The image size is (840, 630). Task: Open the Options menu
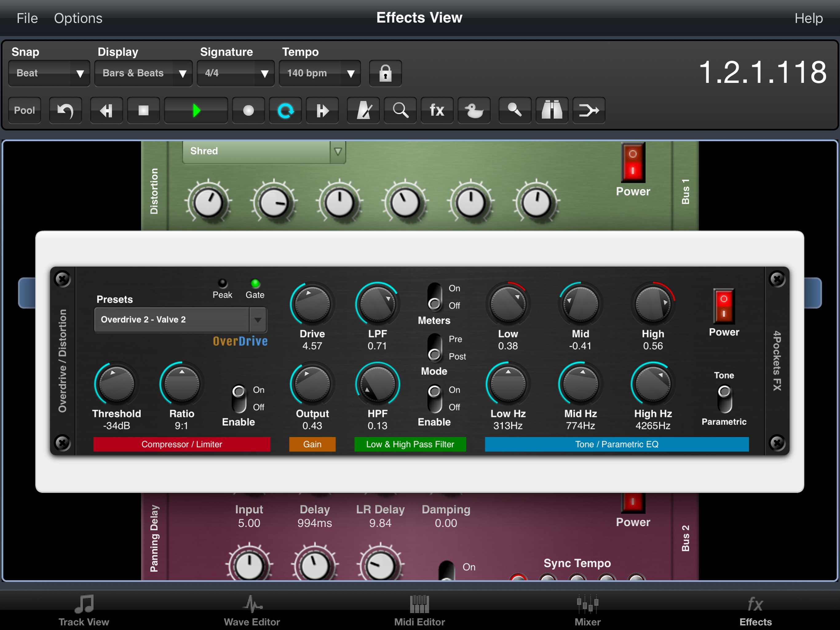pyautogui.click(x=78, y=18)
